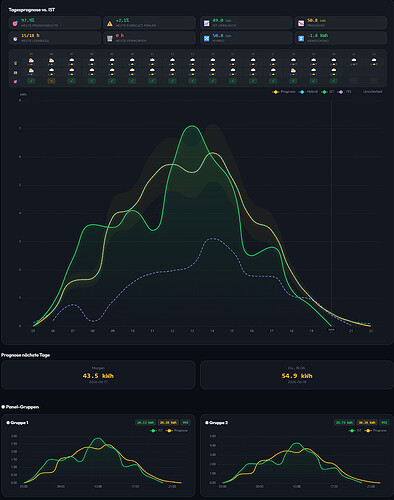Click the 15/18 h learning base value

[x=30, y=36]
